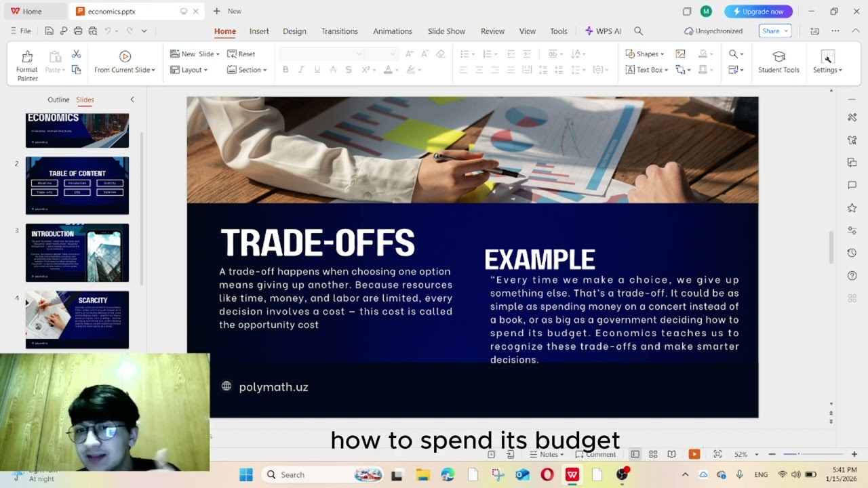Click the Reset slide button
Viewport: 868px width, 488px height.
(241, 54)
